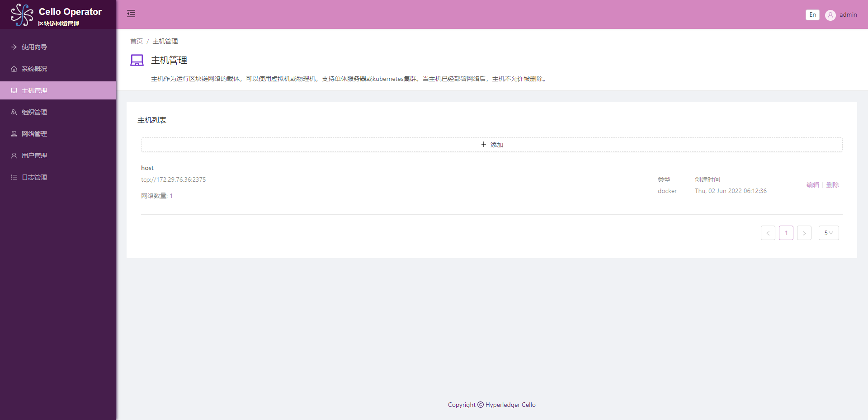
Task: Open the 系统概况 menu item
Action: (x=58, y=69)
